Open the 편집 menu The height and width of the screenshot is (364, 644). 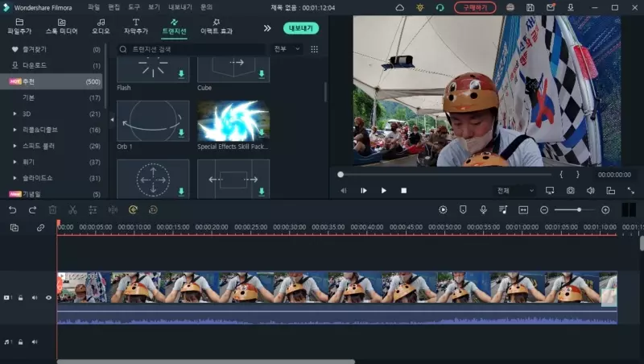(x=114, y=7)
